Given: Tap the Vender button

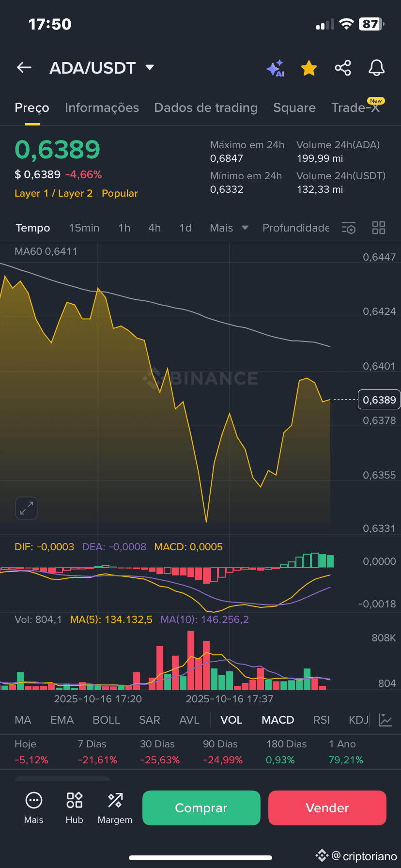Looking at the screenshot, I should coord(327,808).
